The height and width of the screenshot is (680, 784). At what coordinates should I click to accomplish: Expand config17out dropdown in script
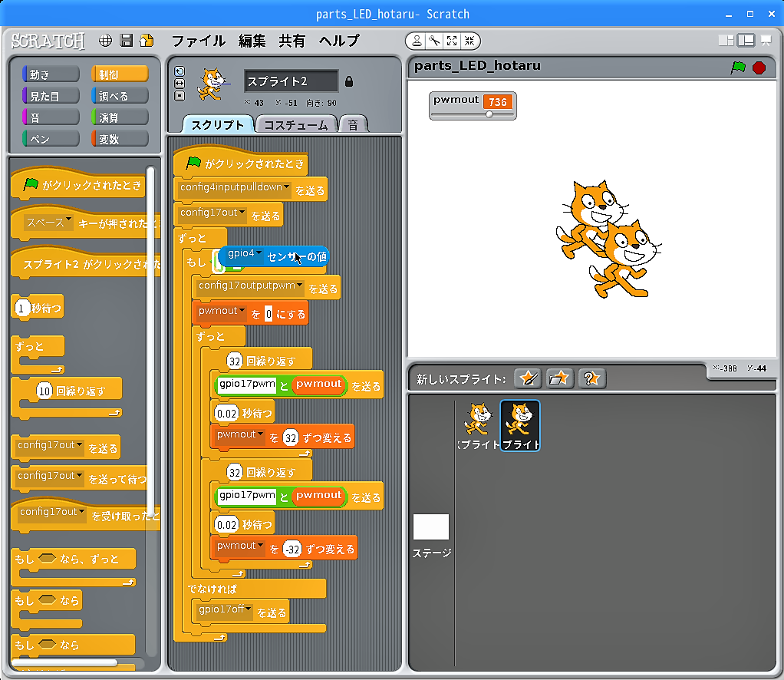(x=242, y=213)
